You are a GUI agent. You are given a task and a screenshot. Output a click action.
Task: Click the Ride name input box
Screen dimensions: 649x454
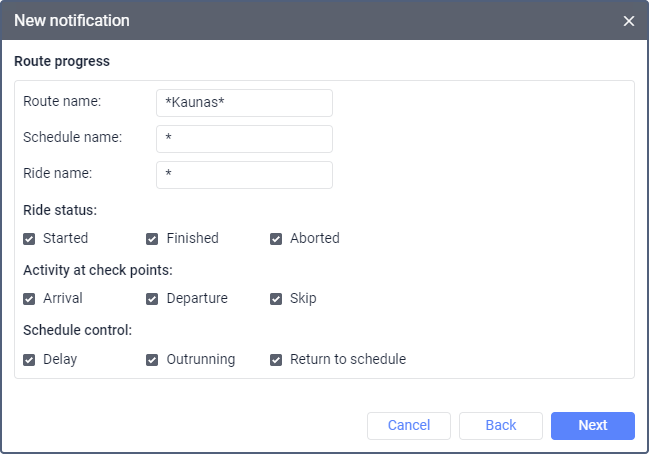click(244, 175)
